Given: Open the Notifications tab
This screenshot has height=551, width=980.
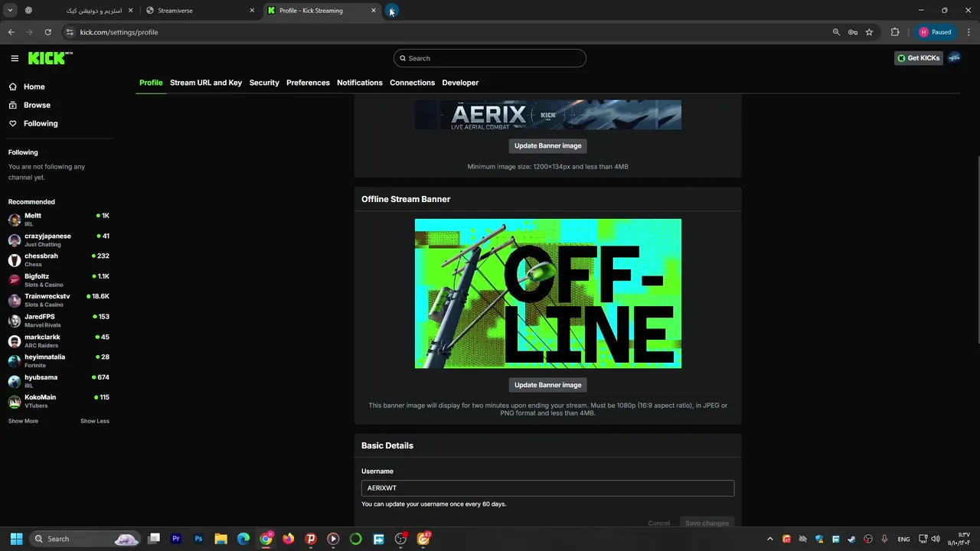Looking at the screenshot, I should click(x=360, y=83).
